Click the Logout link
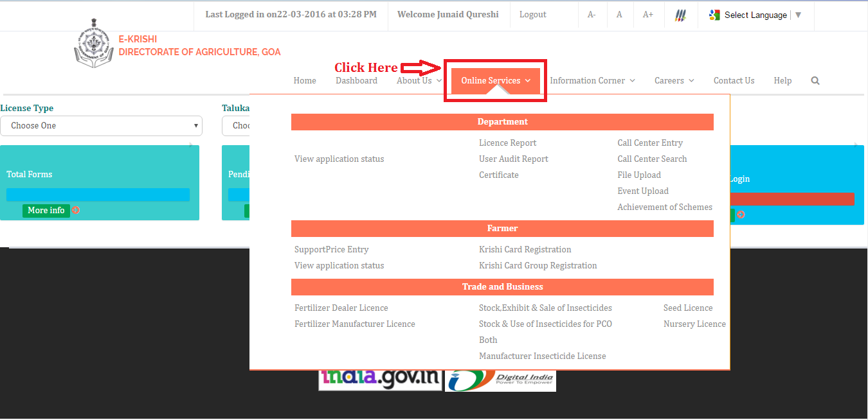The image size is (868, 420). tap(532, 14)
